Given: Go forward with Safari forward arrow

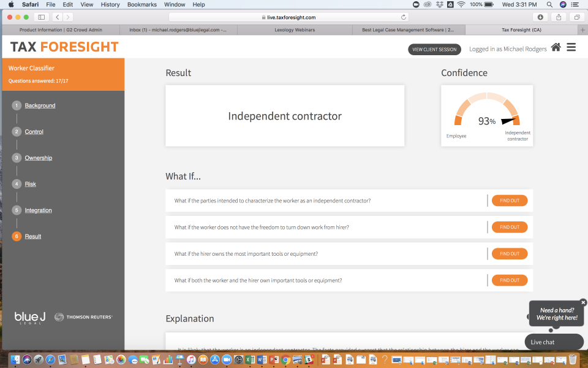Looking at the screenshot, I should (68, 17).
